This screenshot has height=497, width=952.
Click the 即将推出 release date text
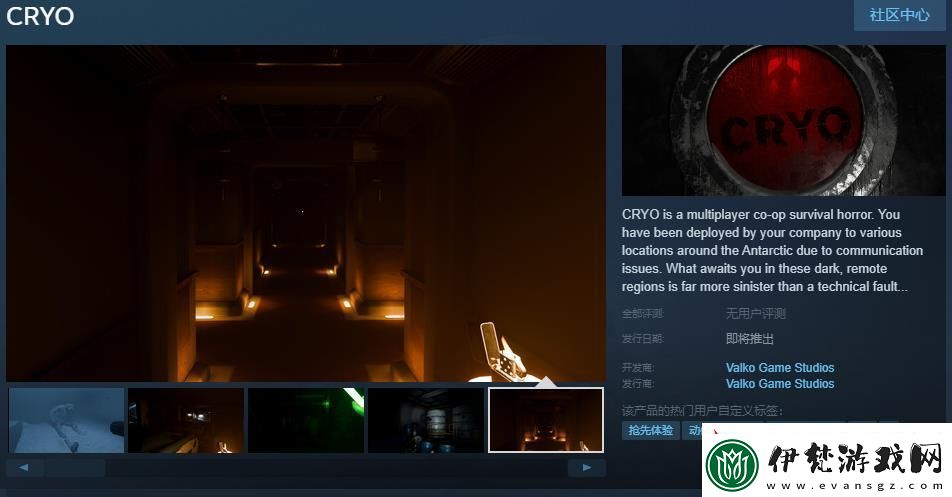(750, 339)
